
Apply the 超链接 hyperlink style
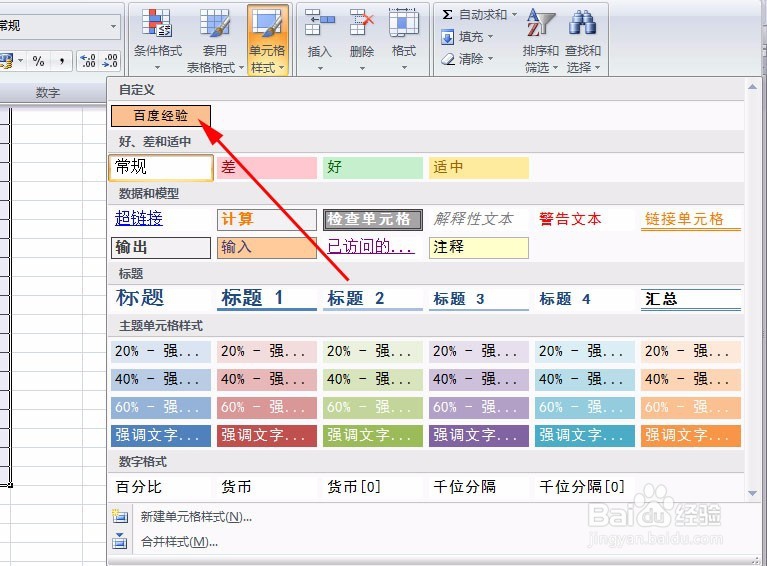point(161,219)
